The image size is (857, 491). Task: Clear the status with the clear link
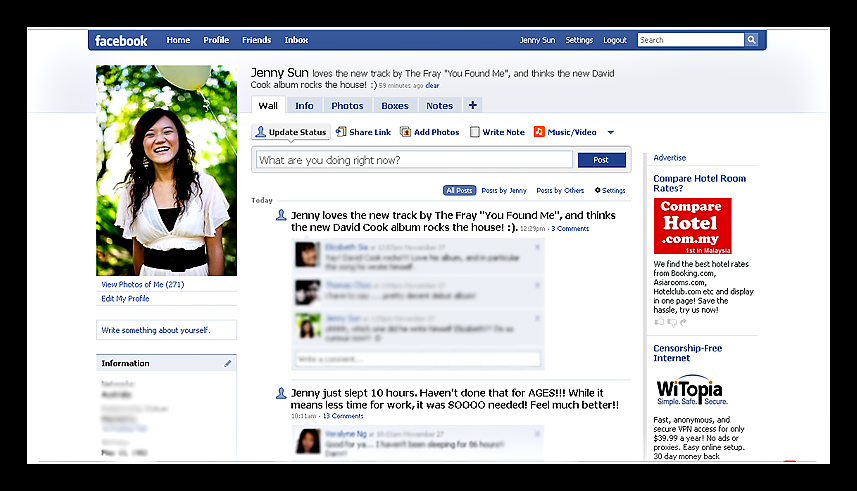[432, 85]
